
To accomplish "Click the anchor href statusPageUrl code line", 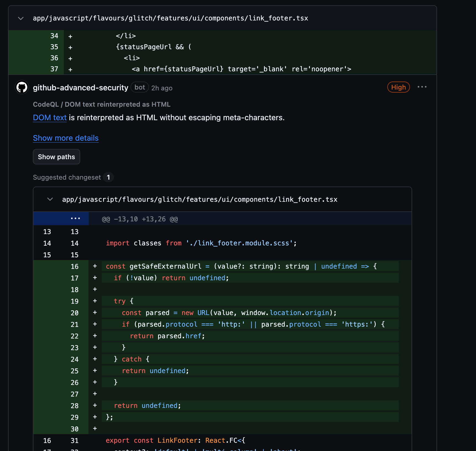I will [241, 69].
